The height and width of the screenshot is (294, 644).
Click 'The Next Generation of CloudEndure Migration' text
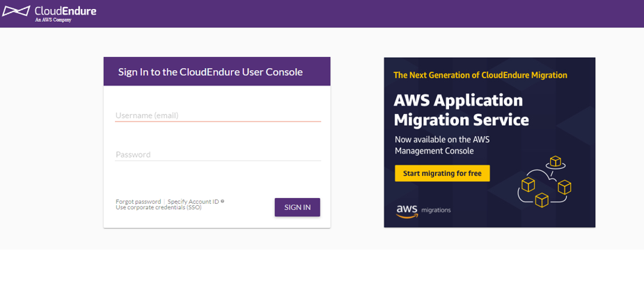[x=480, y=76]
